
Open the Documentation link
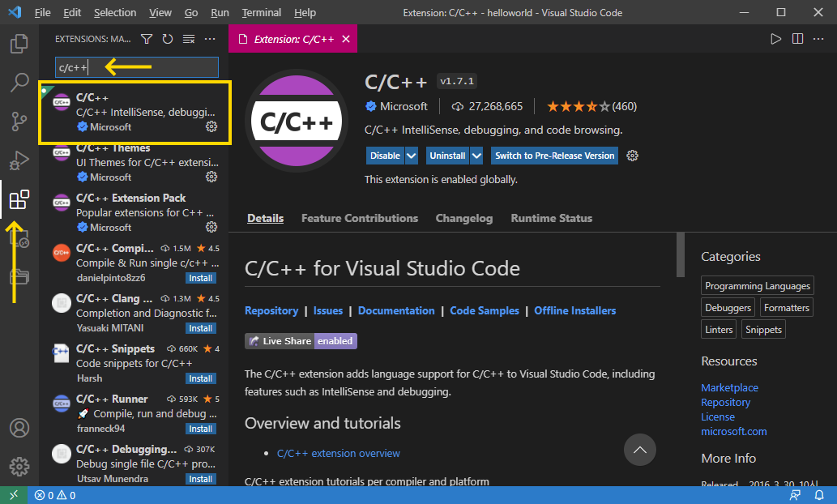pos(396,310)
